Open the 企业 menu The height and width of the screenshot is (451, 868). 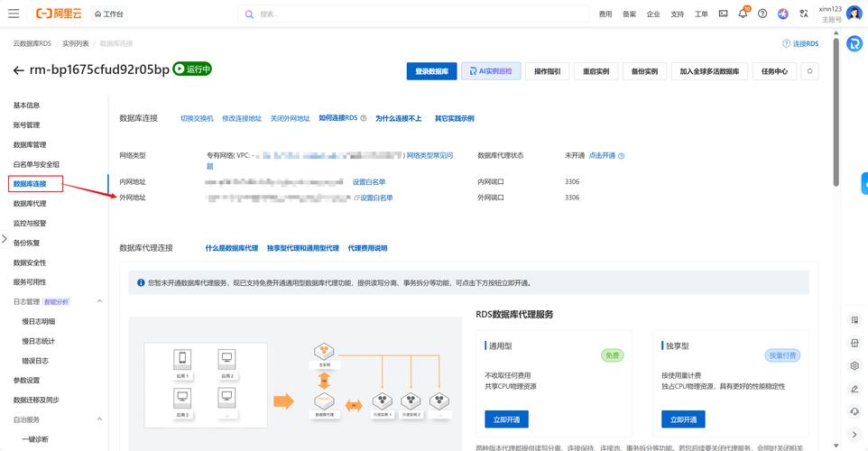653,14
